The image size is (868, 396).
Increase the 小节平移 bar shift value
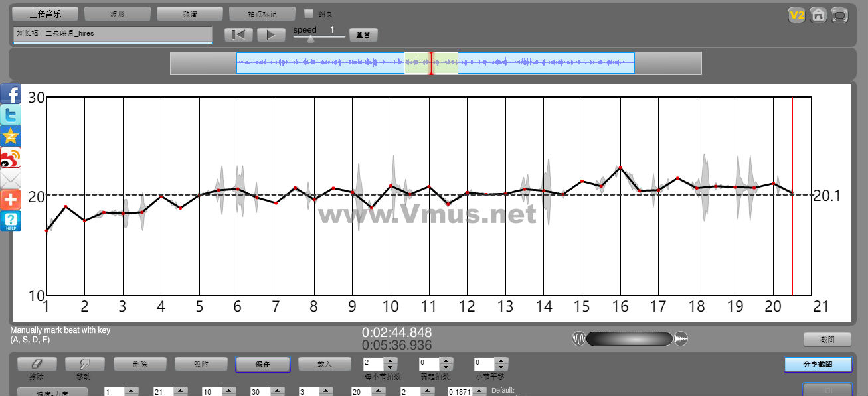(502, 361)
